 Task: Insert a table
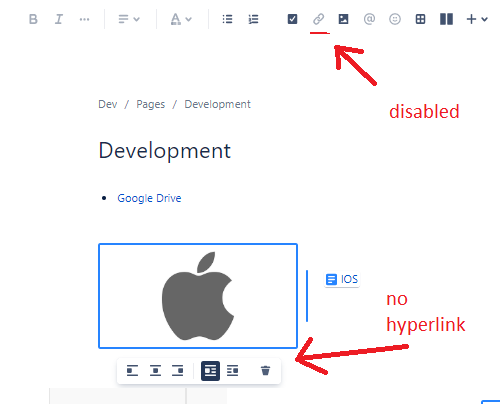click(420, 19)
